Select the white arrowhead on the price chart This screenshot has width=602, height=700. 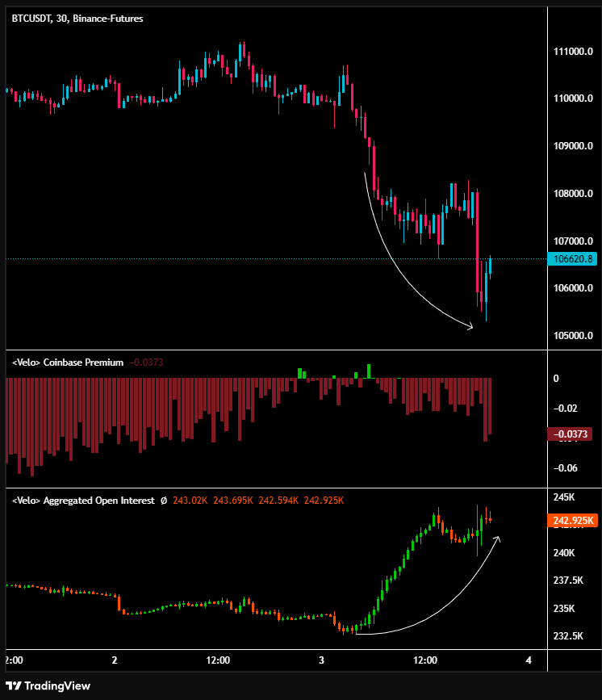coord(470,326)
